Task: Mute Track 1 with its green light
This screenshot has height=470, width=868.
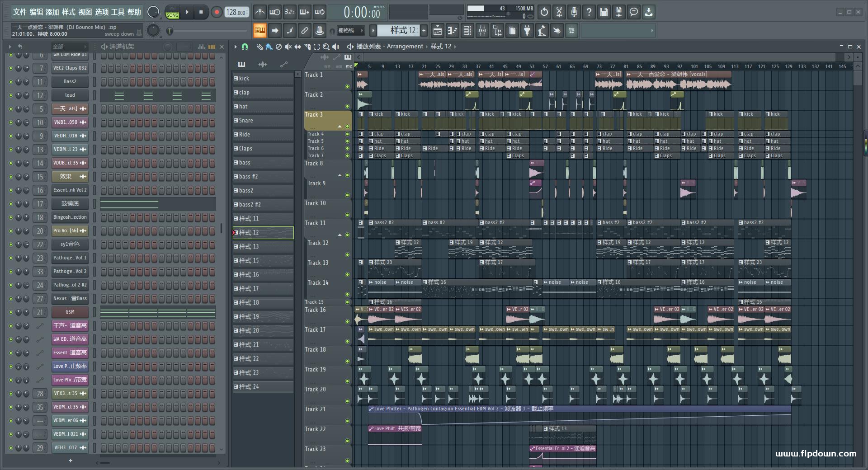Action: point(347,87)
